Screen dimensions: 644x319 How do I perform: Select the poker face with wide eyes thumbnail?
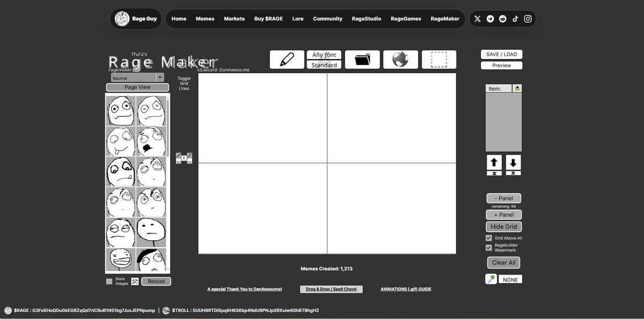coord(121,111)
